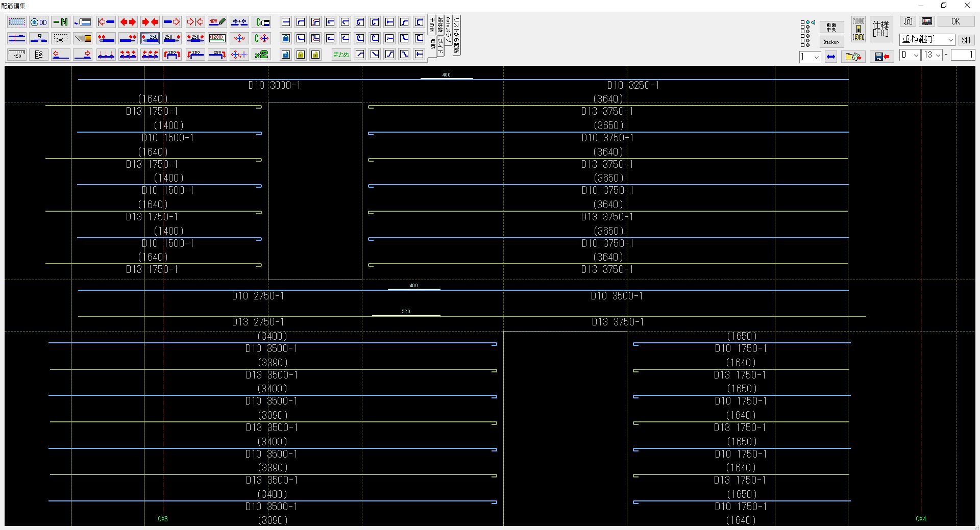Choose the straight bar shape icon
This screenshot has width=980, height=530.
(x=286, y=22)
